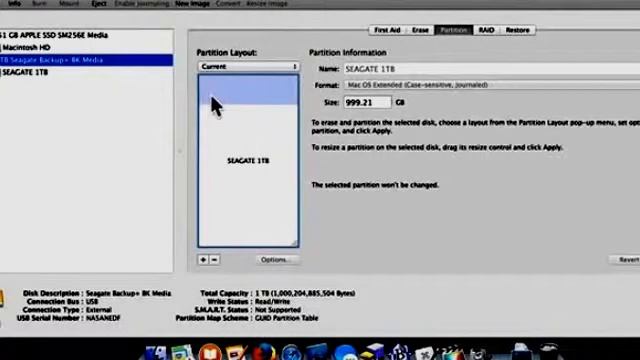
Task: Click the Info toolbar item
Action: pos(15,4)
